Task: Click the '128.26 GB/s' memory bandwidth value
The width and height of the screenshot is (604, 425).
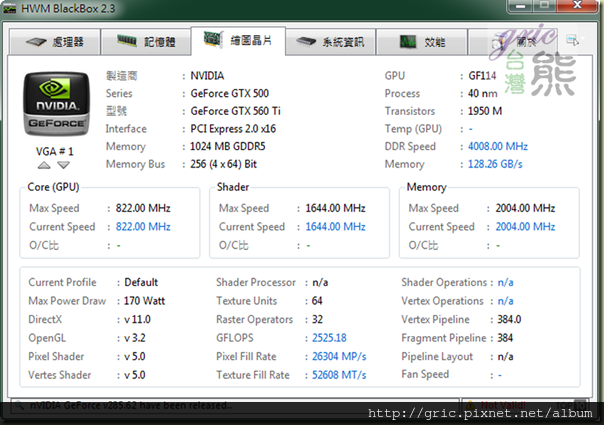Action: pyautogui.click(x=495, y=164)
